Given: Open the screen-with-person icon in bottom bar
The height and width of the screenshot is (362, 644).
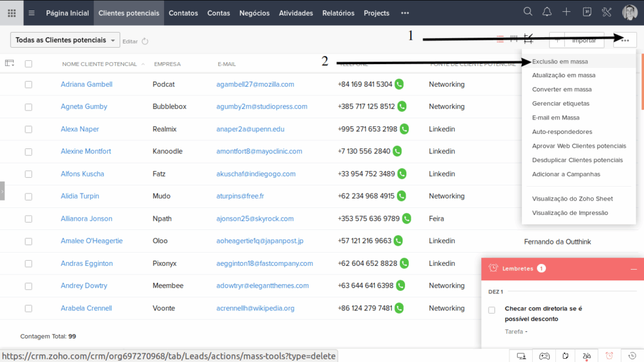Looking at the screenshot, I should pyautogui.click(x=521, y=356).
